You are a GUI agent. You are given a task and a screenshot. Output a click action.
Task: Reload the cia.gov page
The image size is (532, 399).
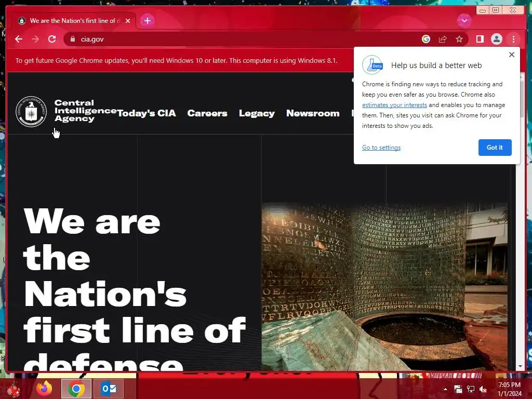point(52,39)
